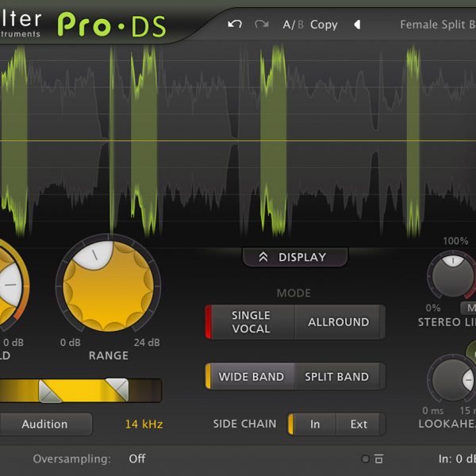Click the right frequency band handle

(x=117, y=390)
